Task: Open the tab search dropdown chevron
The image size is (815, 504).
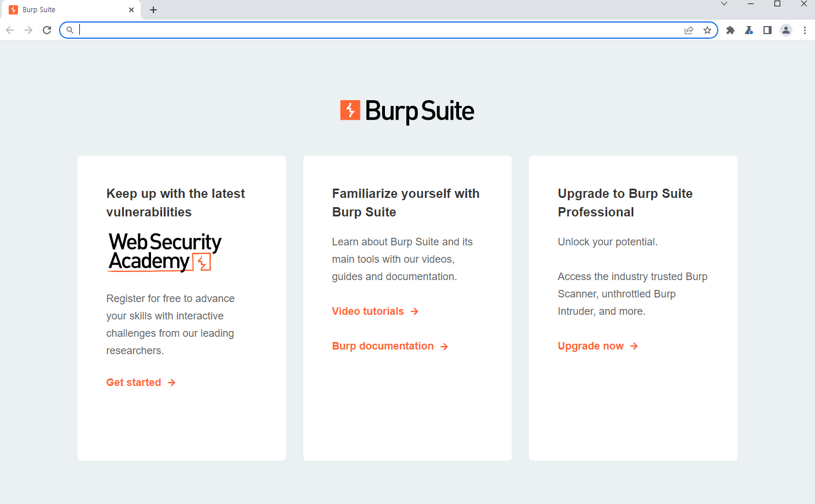Action: click(724, 4)
